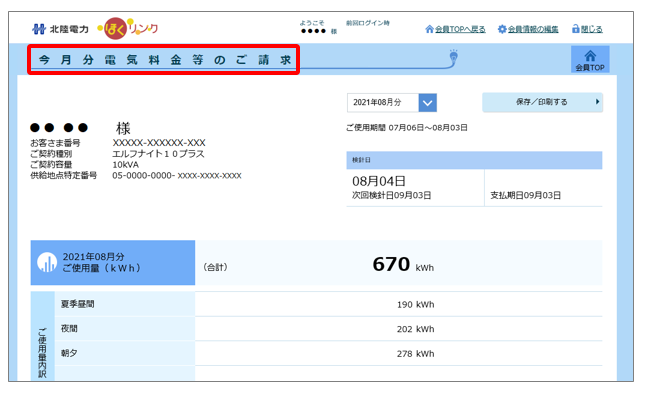Click the 前回ログイン時 text
Viewport: 648px width, 394px height.
[368, 23]
